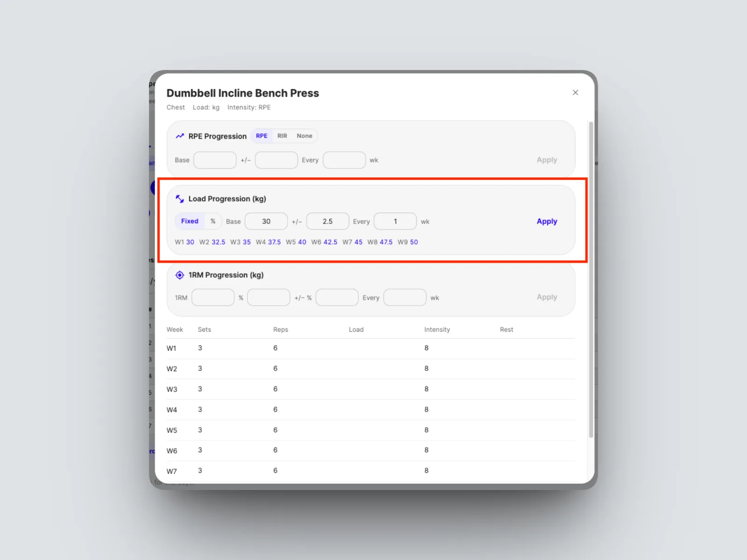747x560 pixels.
Task: Edit Load Progression Base value 30
Action: pos(266,221)
